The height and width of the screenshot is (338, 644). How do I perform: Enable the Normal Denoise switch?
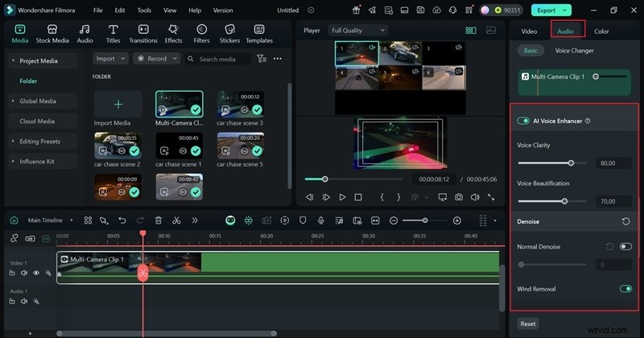(x=625, y=246)
